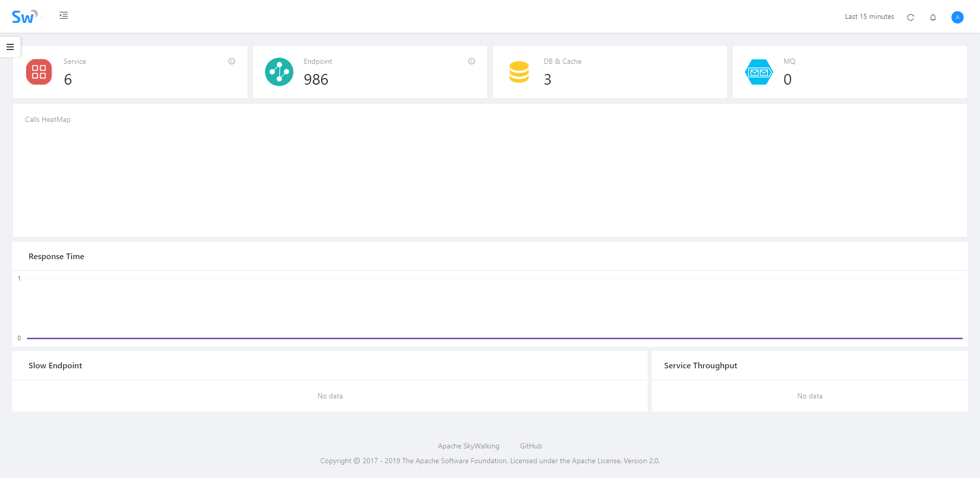Select the DB & Cache database icon
This screenshot has height=478, width=980.
click(519, 71)
